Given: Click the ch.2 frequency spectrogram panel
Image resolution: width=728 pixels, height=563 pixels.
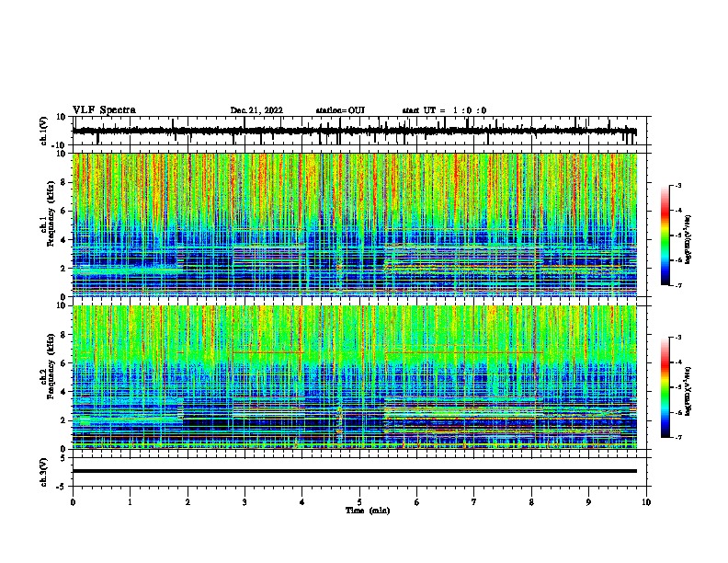Looking at the screenshot, I should (x=355, y=377).
